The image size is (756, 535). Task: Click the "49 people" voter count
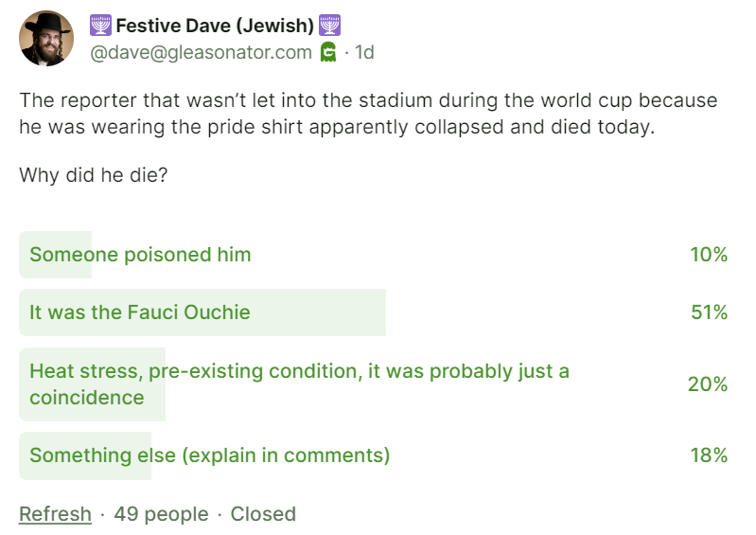coord(161,514)
